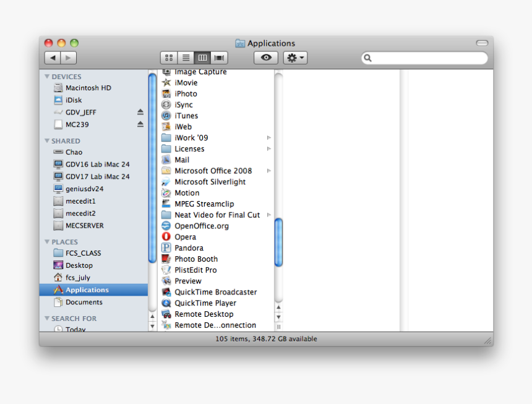This screenshot has height=404, width=532.
Task: Expand Neat Video for Final Cut arrow
Action: [268, 215]
